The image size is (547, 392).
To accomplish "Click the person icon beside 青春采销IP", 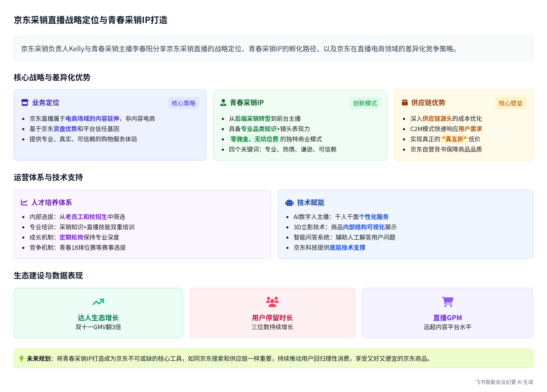I will coord(223,103).
